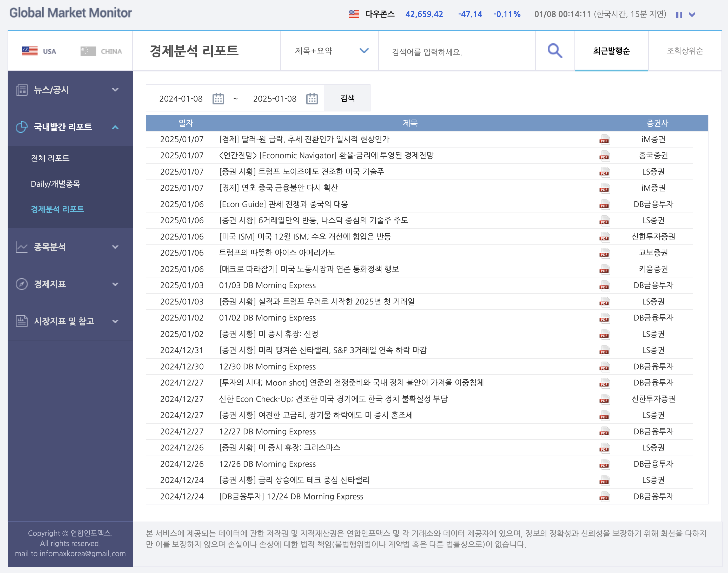Expand ticker list with the down chevron

[x=692, y=15]
